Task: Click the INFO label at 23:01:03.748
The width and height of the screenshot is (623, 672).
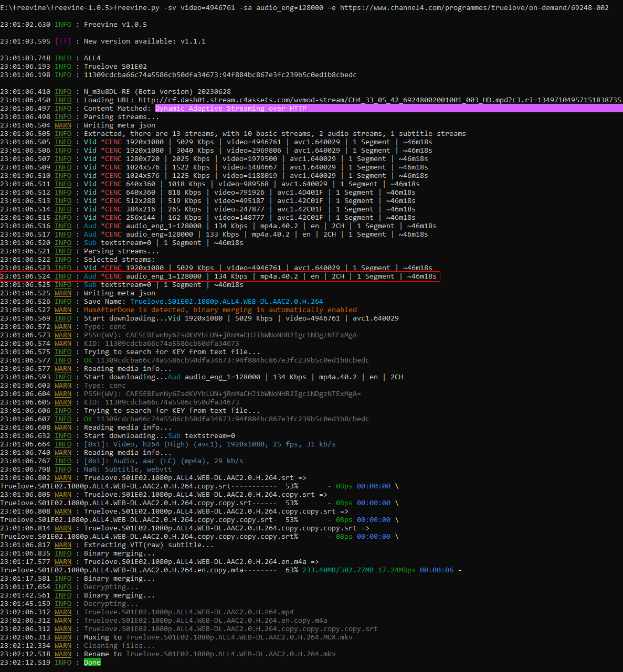Action: 63,58
